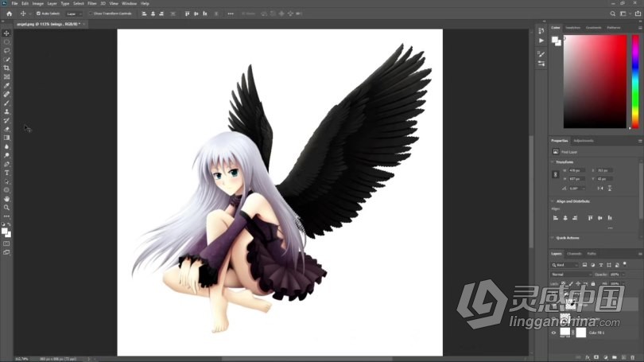The image size is (644, 362).
Task: Select the Pen tool
Action: (x=6, y=164)
